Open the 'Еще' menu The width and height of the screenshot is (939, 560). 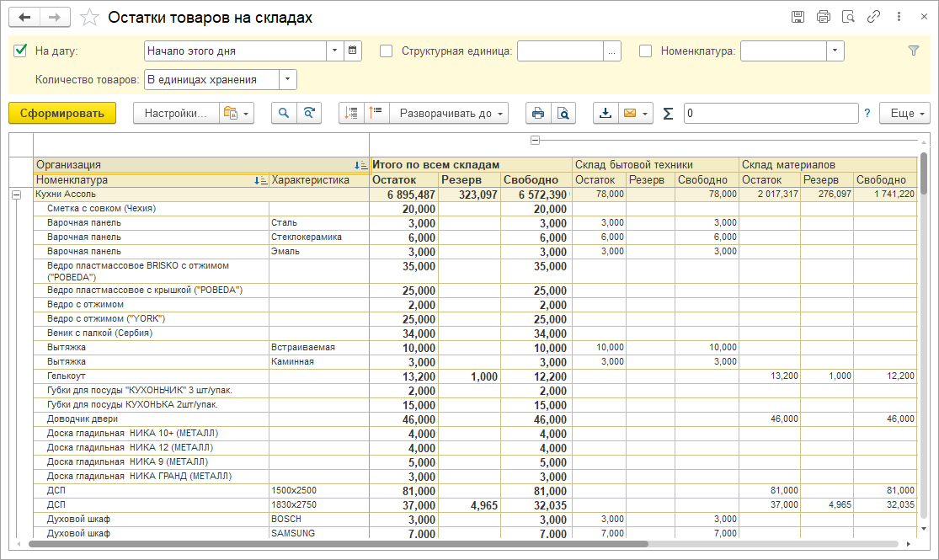[904, 113]
